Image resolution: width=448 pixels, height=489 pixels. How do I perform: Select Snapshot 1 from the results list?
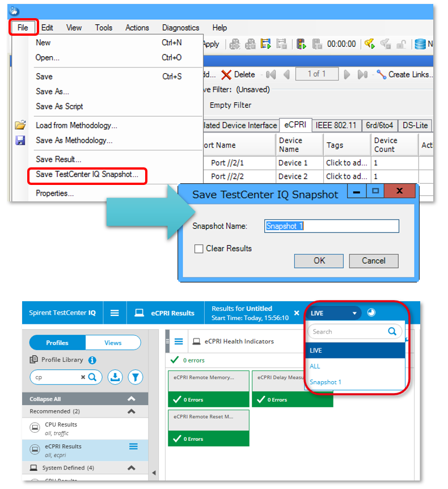tap(355, 382)
